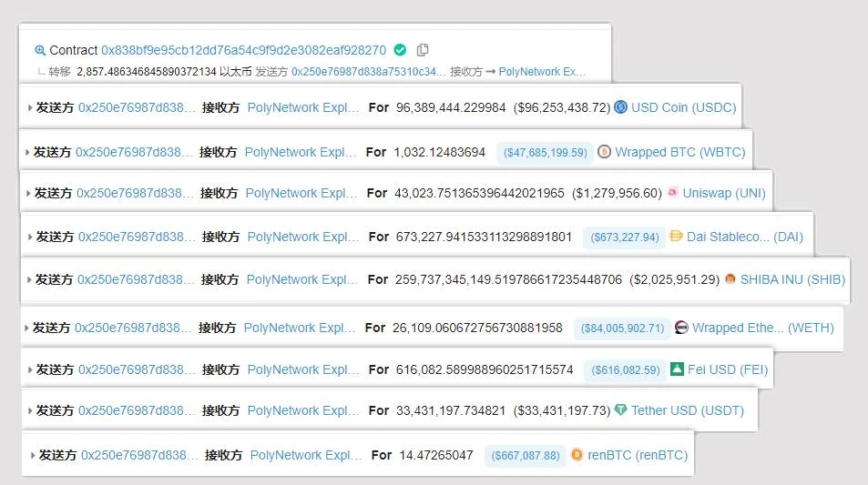
Task: Open sender address in FEI row
Action: 137,369
